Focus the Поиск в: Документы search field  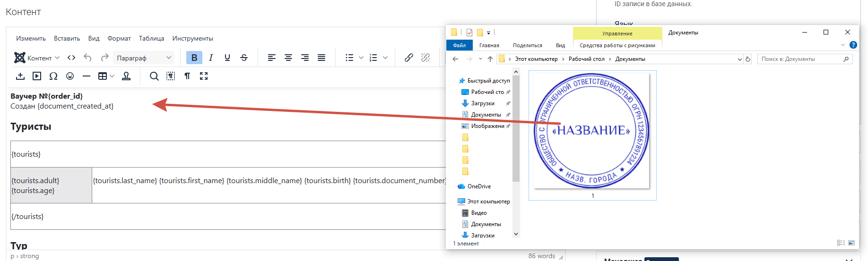click(x=801, y=59)
